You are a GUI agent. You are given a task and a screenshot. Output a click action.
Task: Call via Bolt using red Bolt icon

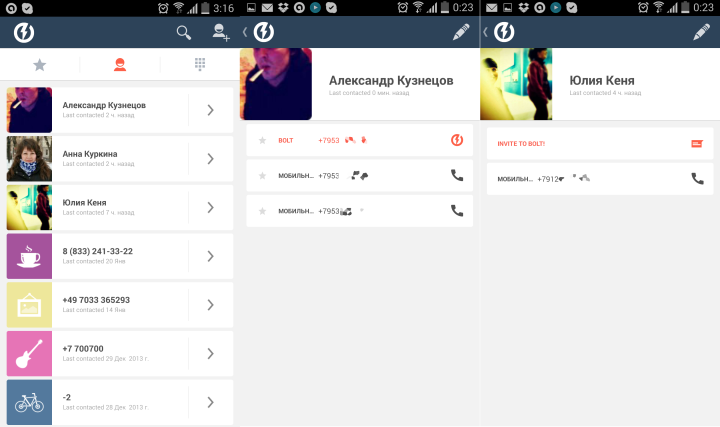pos(457,140)
